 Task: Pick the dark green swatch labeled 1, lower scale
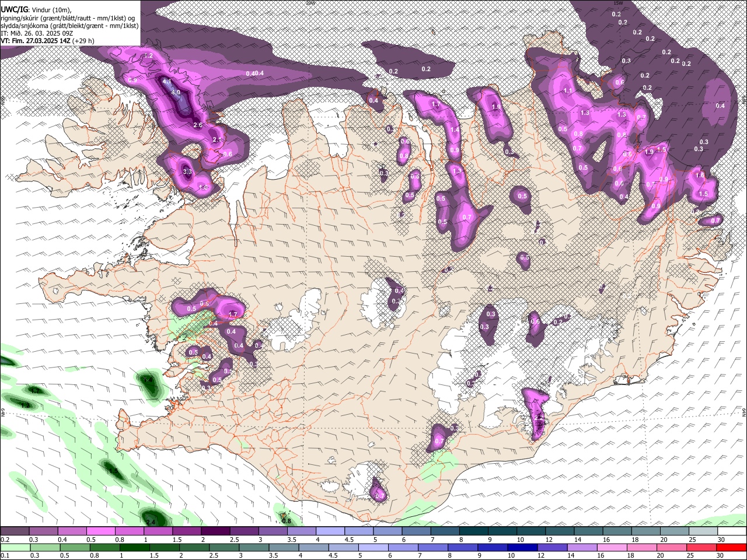134,548
